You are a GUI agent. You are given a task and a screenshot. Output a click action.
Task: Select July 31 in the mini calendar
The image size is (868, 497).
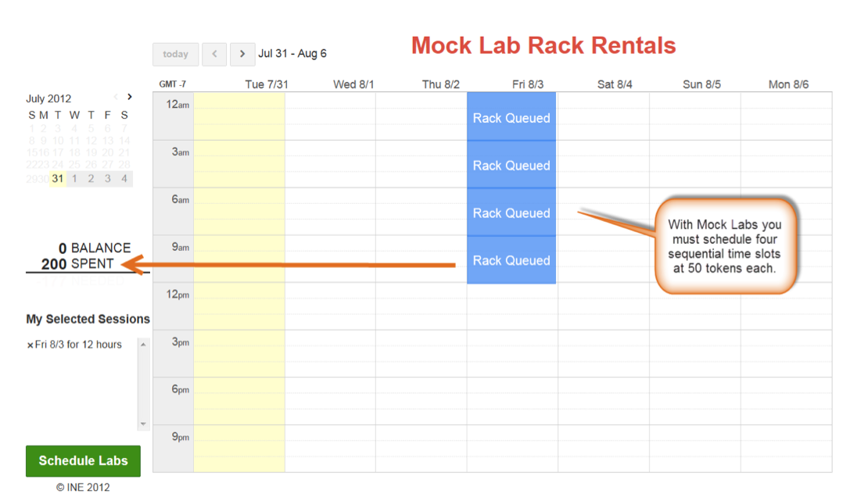(56, 178)
